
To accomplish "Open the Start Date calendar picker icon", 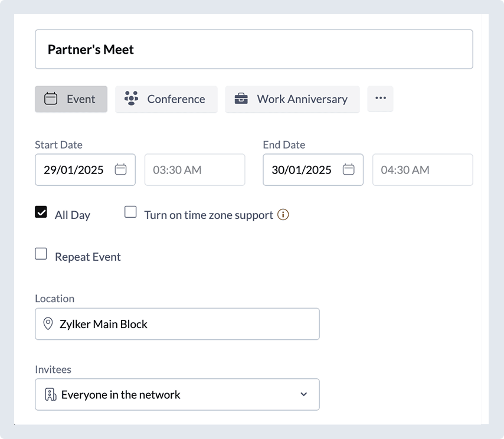I will (120, 170).
